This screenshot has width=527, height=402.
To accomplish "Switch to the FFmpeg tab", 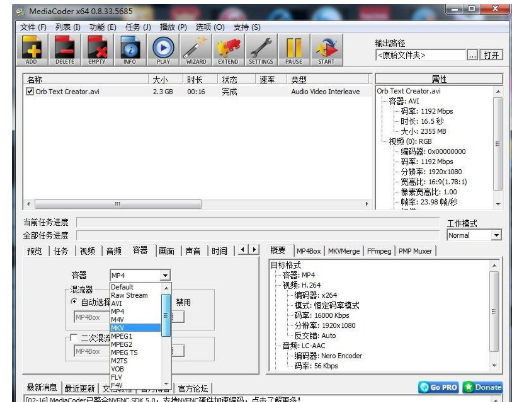I will click(x=379, y=251).
